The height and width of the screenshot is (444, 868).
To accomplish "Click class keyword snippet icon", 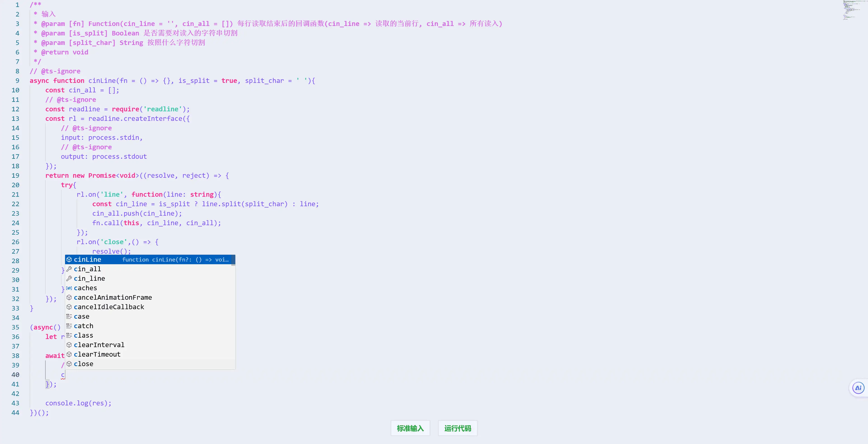I will pyautogui.click(x=69, y=335).
